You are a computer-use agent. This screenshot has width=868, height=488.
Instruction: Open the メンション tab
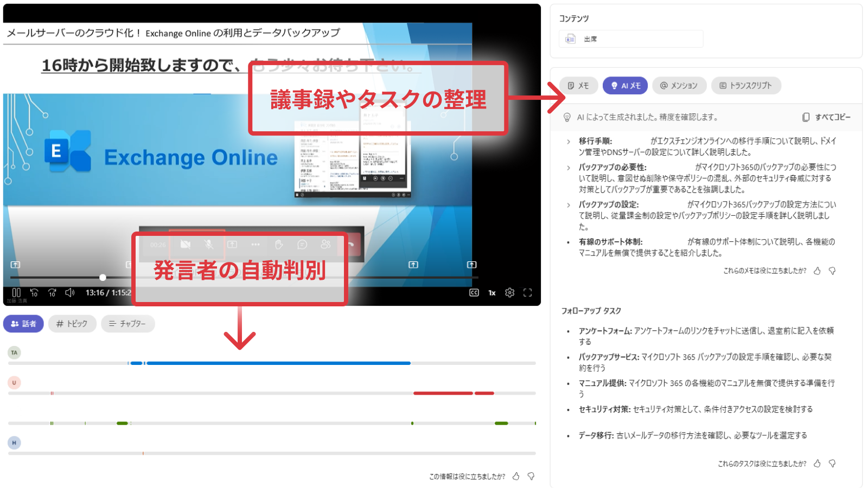click(x=679, y=86)
